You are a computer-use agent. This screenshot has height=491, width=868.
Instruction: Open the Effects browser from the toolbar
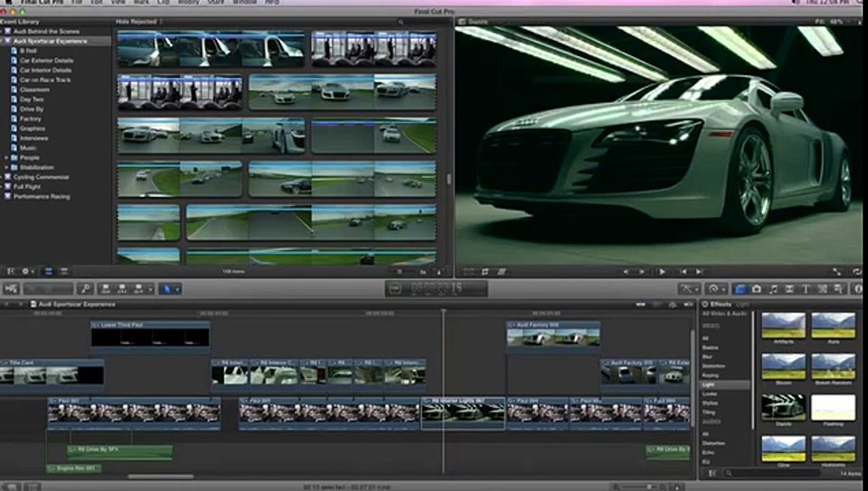(x=740, y=289)
